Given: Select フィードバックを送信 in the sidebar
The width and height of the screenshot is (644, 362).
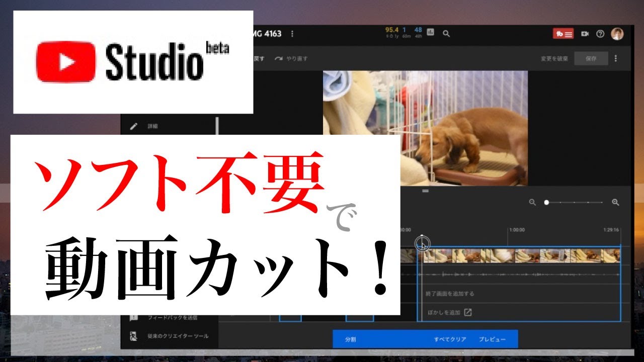Looking at the screenshot, I should click(173, 318).
